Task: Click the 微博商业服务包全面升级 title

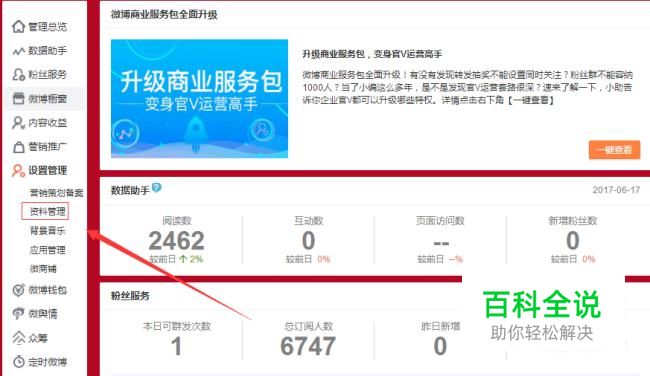Action: click(x=164, y=15)
